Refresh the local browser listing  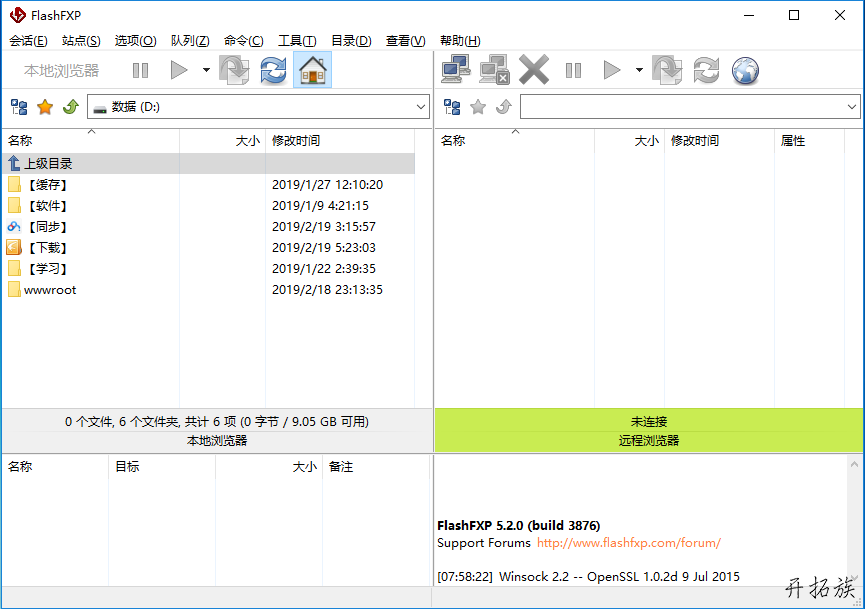click(274, 70)
